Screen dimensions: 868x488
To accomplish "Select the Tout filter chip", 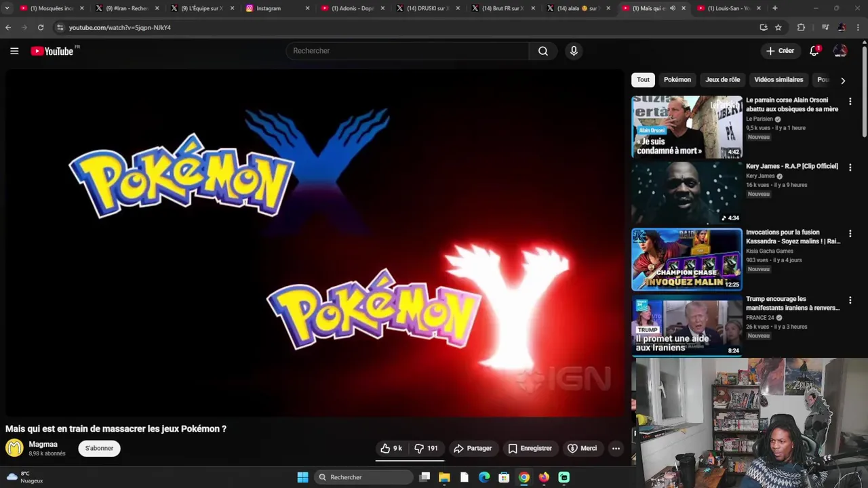I will (x=643, y=79).
